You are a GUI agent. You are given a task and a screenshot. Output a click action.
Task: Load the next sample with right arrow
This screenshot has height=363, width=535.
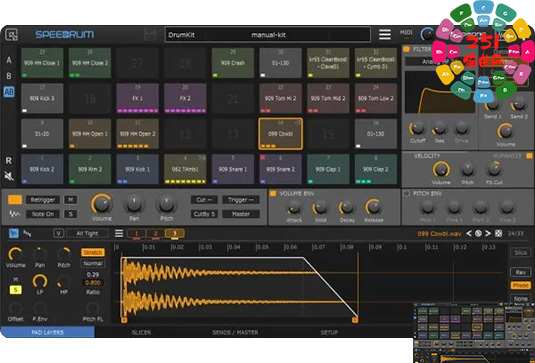(x=488, y=233)
